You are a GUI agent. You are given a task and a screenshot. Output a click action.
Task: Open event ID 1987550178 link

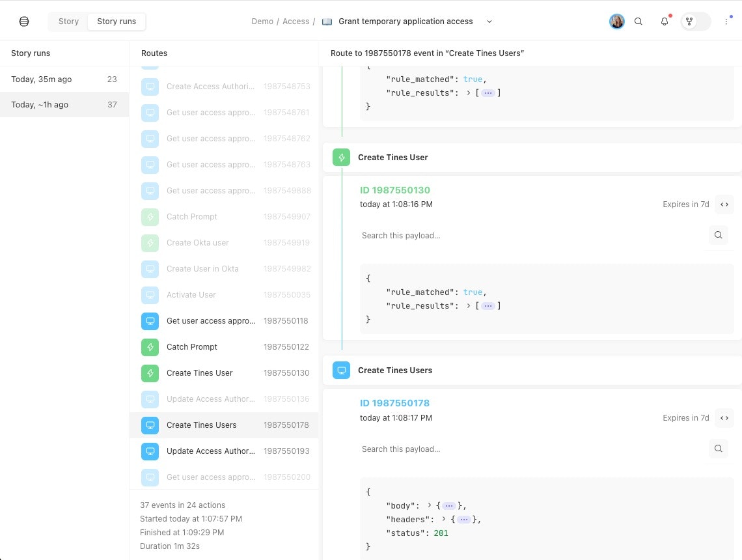[x=394, y=403]
